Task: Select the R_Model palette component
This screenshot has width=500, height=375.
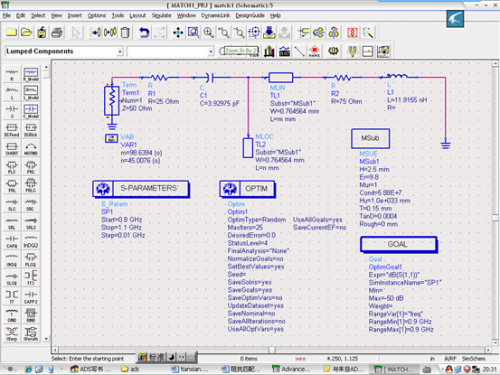Action: pyautogui.click(x=31, y=74)
